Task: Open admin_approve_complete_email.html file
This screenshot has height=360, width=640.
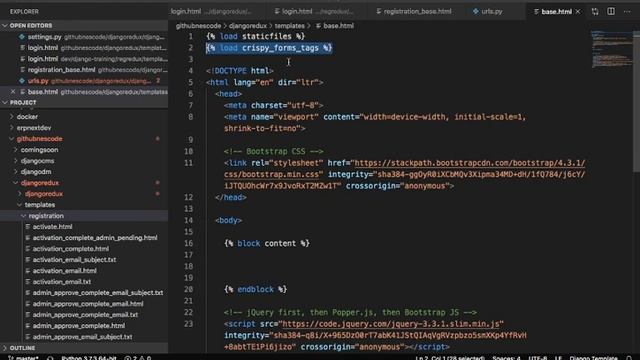Action: [88, 304]
